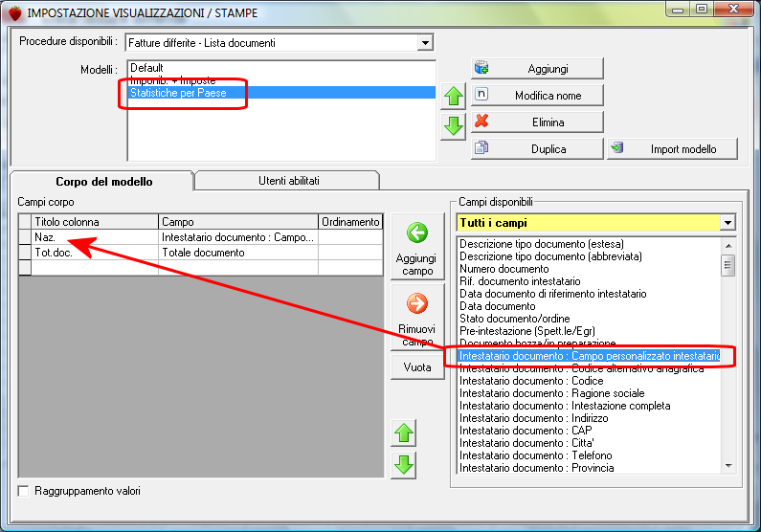Image resolution: width=761 pixels, height=532 pixels.
Task: Click the fields list scrollbar thumb
Action: click(728, 265)
